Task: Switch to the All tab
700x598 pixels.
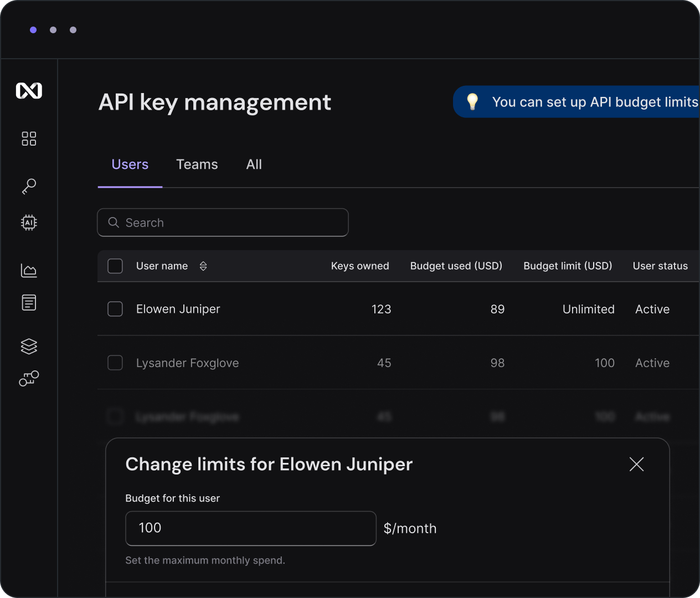Action: click(x=254, y=164)
